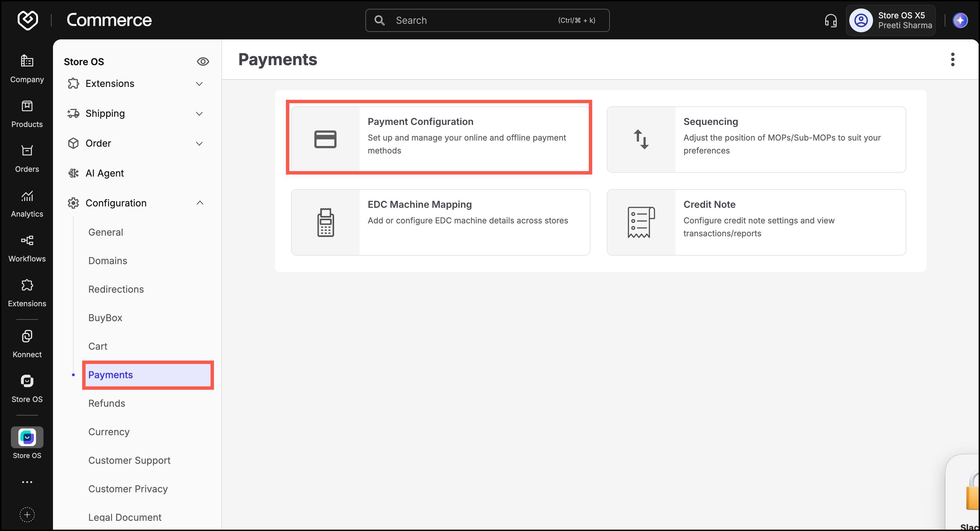This screenshot has width=980, height=531.
Task: Open Konnect in the left rail
Action: tap(27, 344)
